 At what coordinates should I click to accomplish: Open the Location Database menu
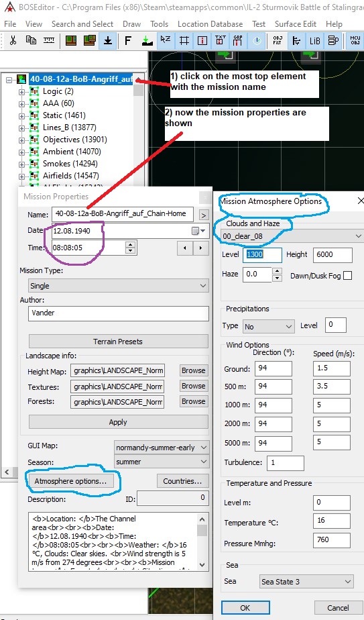point(210,24)
